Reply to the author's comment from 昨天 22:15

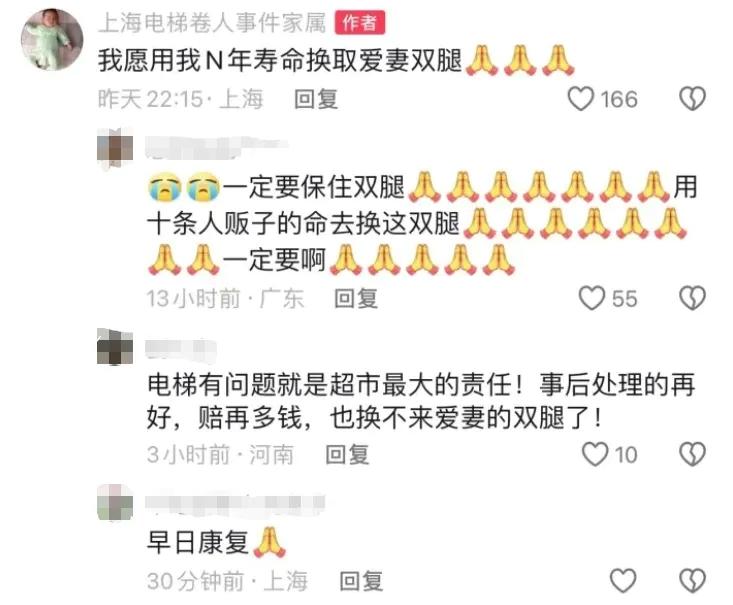[316, 99]
